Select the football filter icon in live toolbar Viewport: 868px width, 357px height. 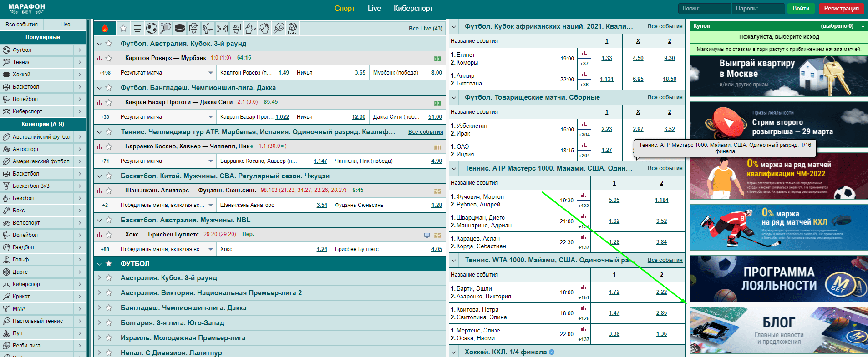152,28
